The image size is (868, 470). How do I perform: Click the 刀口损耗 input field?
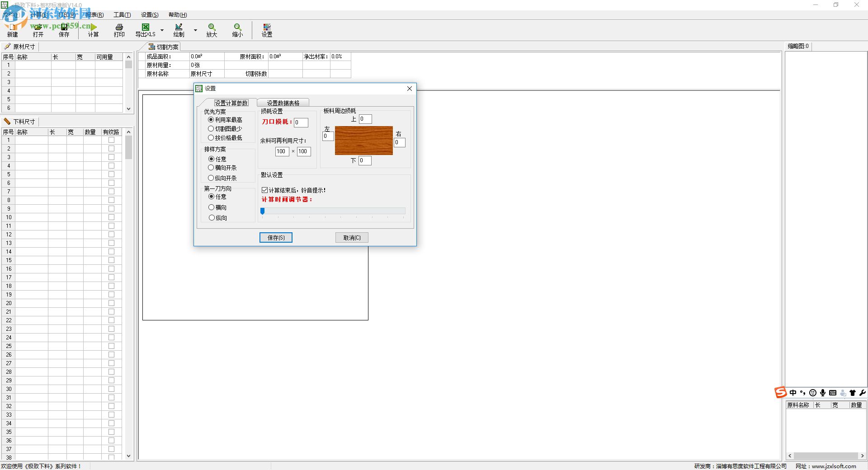pyautogui.click(x=301, y=122)
